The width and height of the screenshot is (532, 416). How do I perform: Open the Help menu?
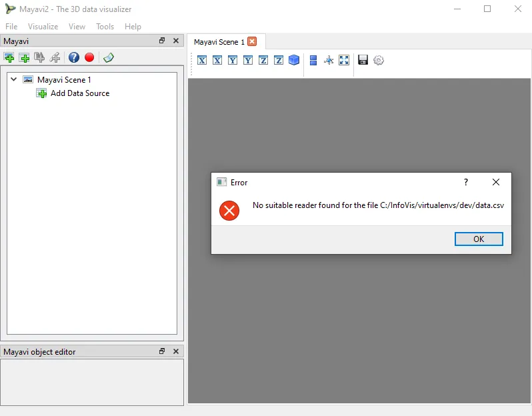point(133,27)
